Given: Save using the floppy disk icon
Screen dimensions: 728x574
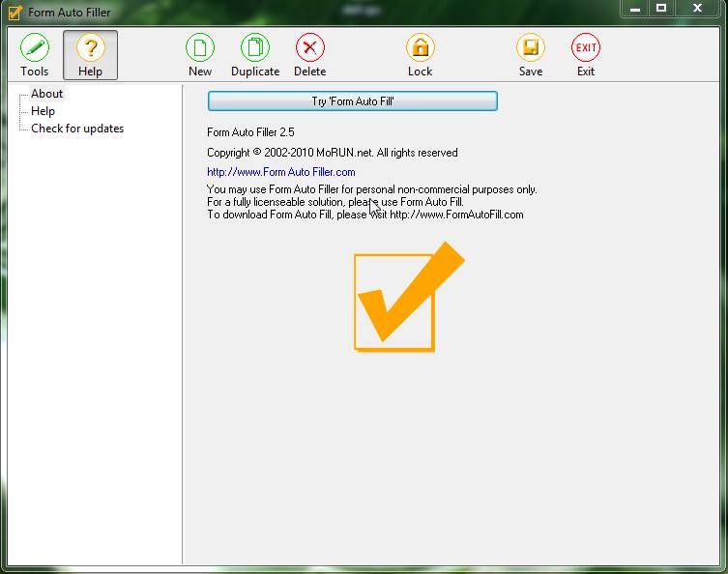Looking at the screenshot, I should (x=531, y=55).
